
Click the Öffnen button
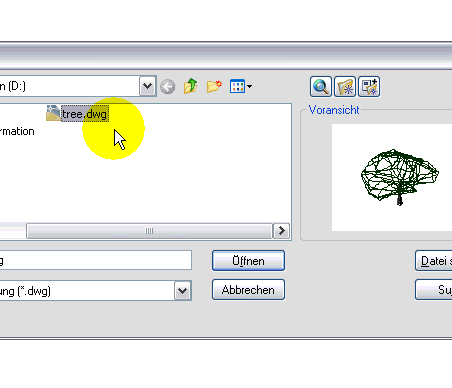(x=248, y=261)
